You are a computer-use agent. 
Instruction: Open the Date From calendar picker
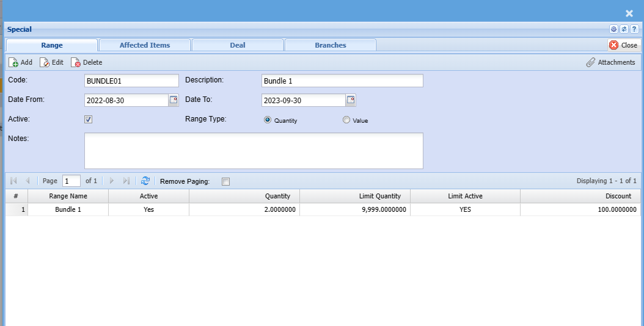(174, 100)
